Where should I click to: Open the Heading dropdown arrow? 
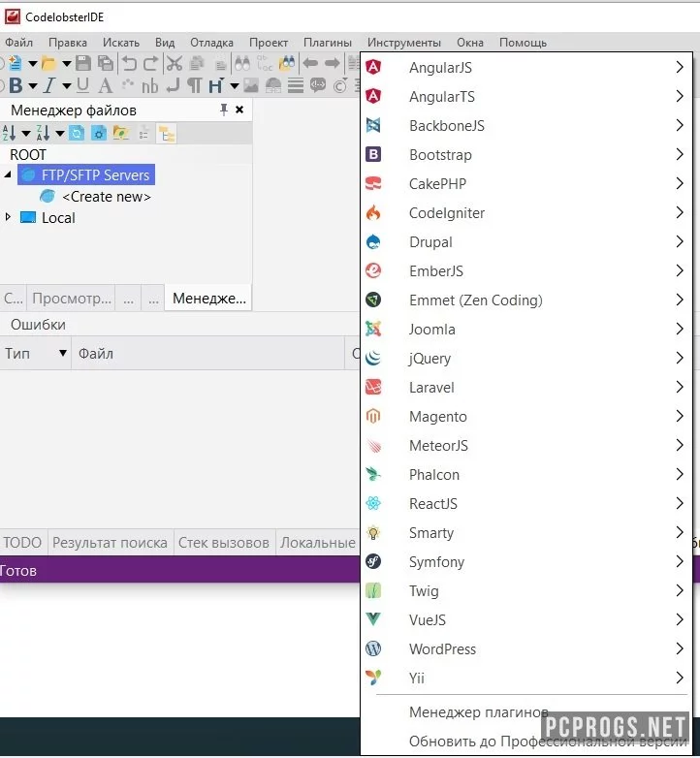click(235, 86)
